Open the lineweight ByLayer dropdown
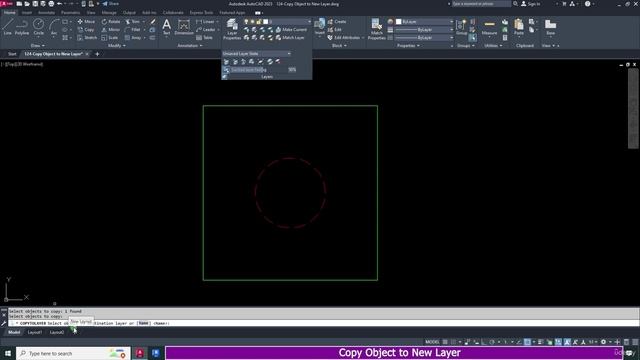The width and height of the screenshot is (640, 360). pos(424,30)
